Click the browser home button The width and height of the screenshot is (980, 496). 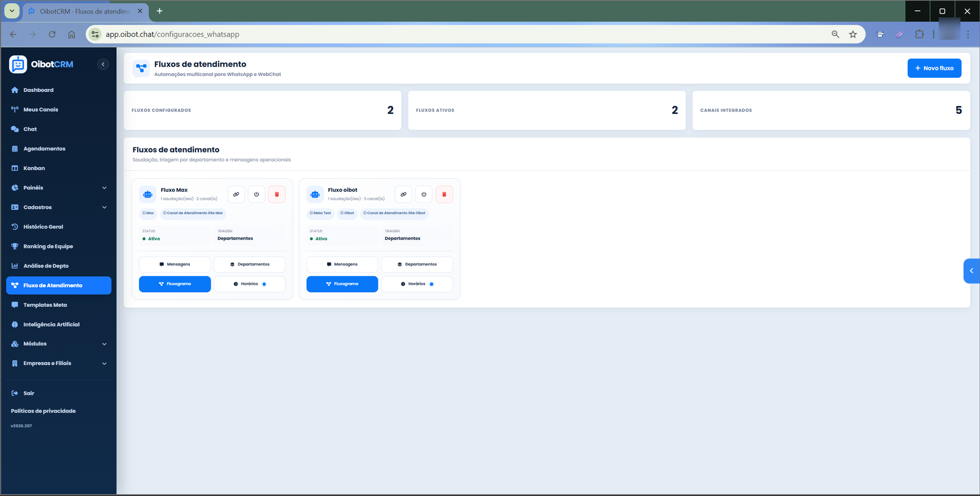coord(72,34)
